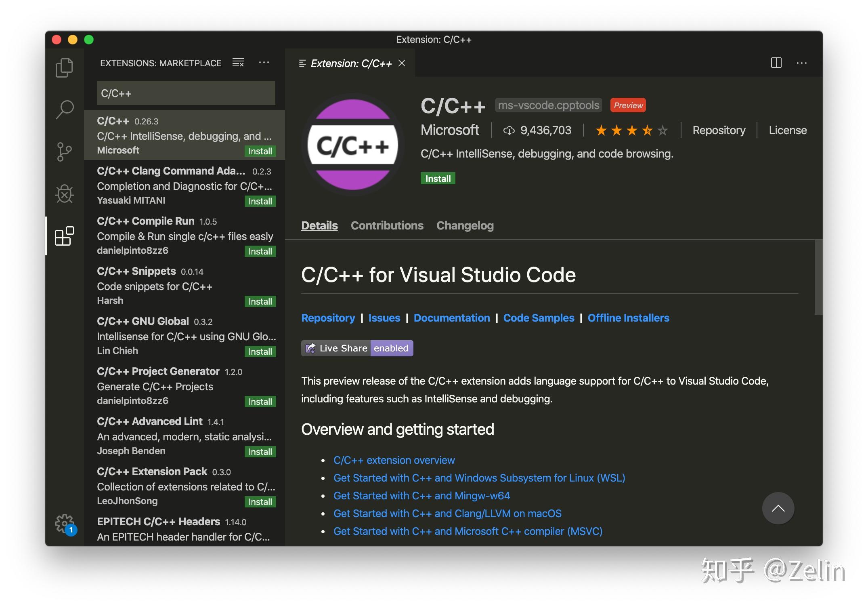Image resolution: width=868 pixels, height=606 pixels.
Task: Open the Code Samples link
Action: pos(539,318)
